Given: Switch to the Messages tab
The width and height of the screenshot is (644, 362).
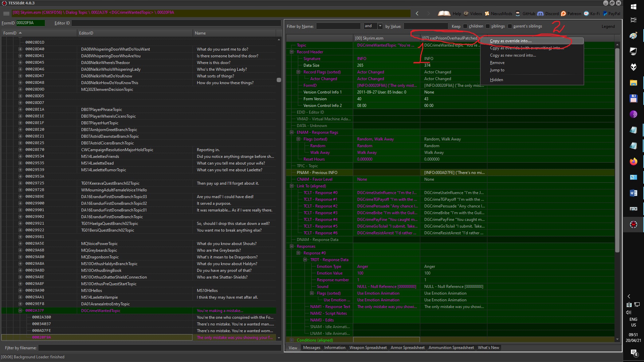Looking at the screenshot, I should click(312, 348).
